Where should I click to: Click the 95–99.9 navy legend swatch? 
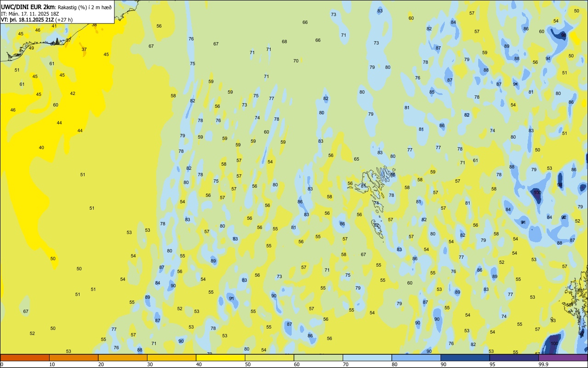pos(514,357)
